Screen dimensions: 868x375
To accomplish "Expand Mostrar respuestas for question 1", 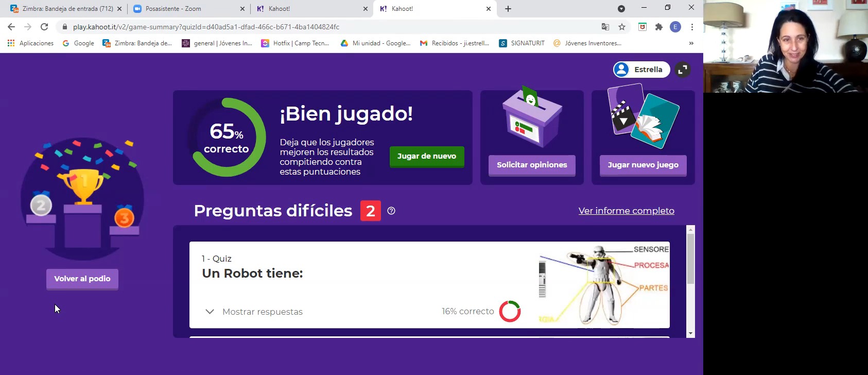I will (x=254, y=312).
